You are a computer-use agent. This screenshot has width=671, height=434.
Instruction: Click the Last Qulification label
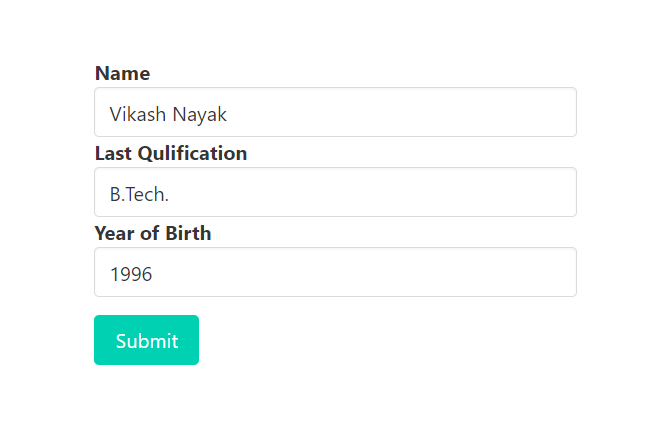(171, 153)
